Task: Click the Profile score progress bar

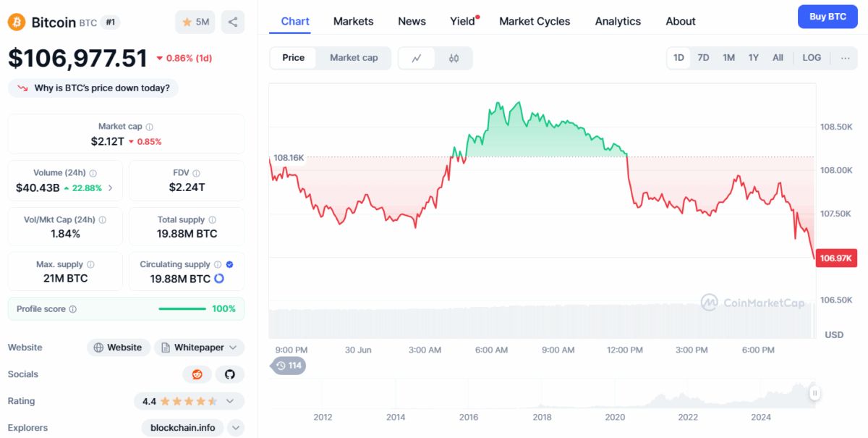Action: tap(182, 309)
